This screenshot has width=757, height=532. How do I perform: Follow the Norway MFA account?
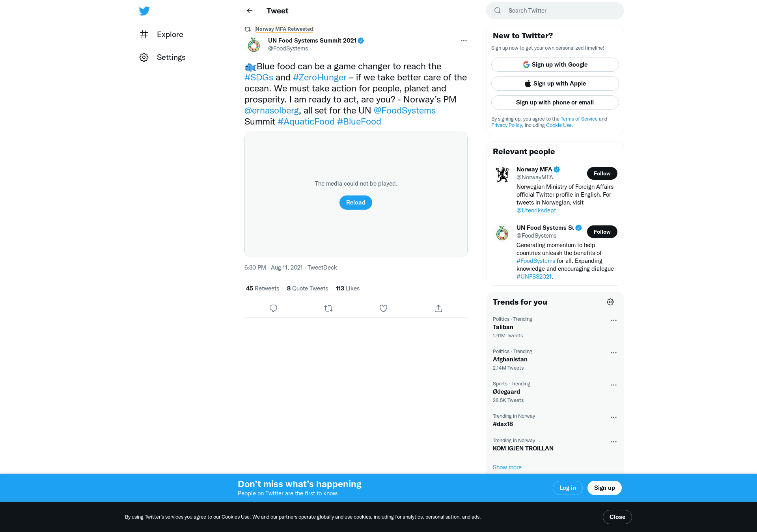pos(602,173)
